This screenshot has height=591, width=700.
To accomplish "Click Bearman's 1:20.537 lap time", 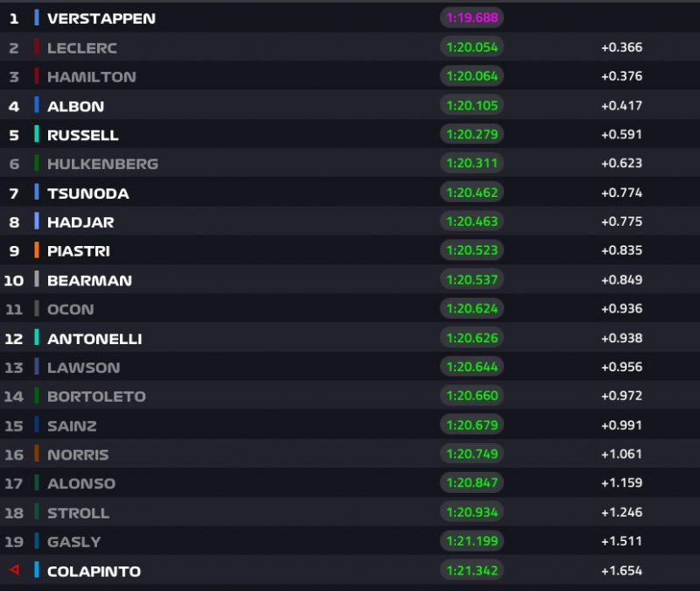I will pyautogui.click(x=472, y=280).
